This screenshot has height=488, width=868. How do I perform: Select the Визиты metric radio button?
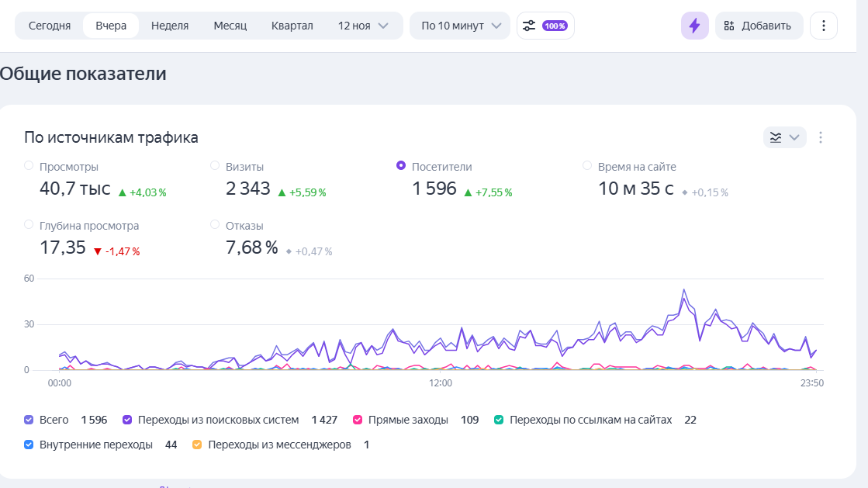(215, 165)
